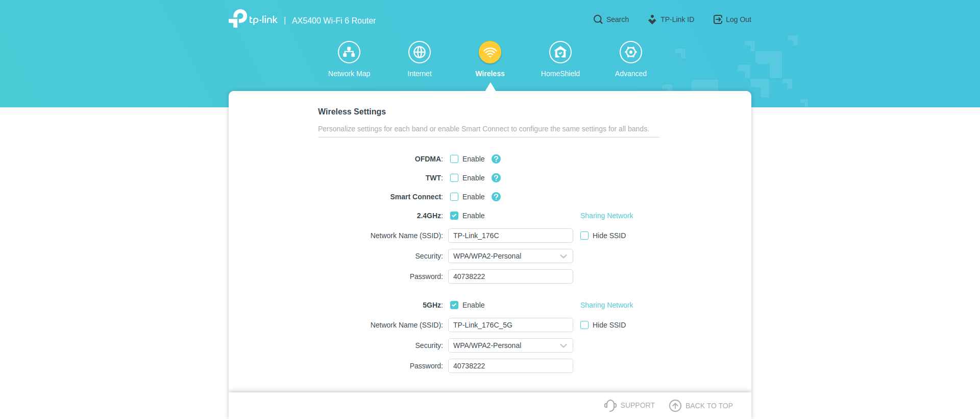Click the 5GHz Network Name field

click(510, 325)
